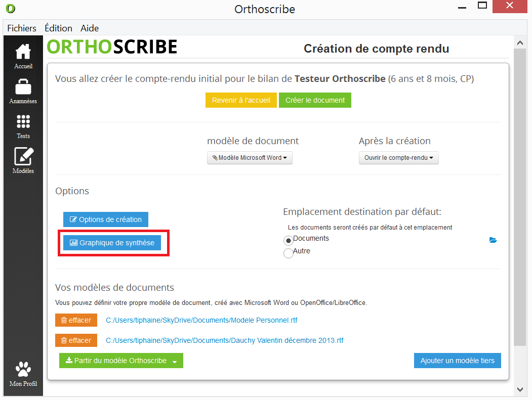Image resolution: width=532 pixels, height=400 pixels.
Task: Select the Autre radio button
Action: pyautogui.click(x=289, y=253)
